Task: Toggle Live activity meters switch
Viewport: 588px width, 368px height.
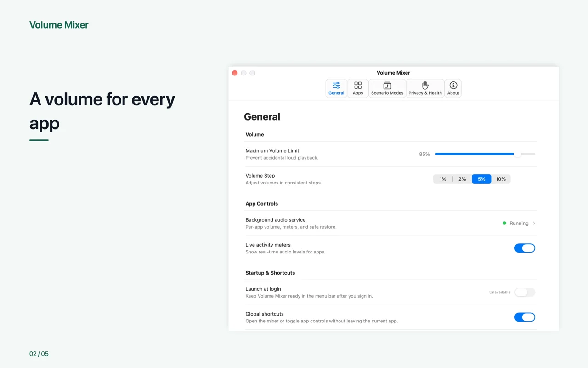Action: click(x=525, y=248)
